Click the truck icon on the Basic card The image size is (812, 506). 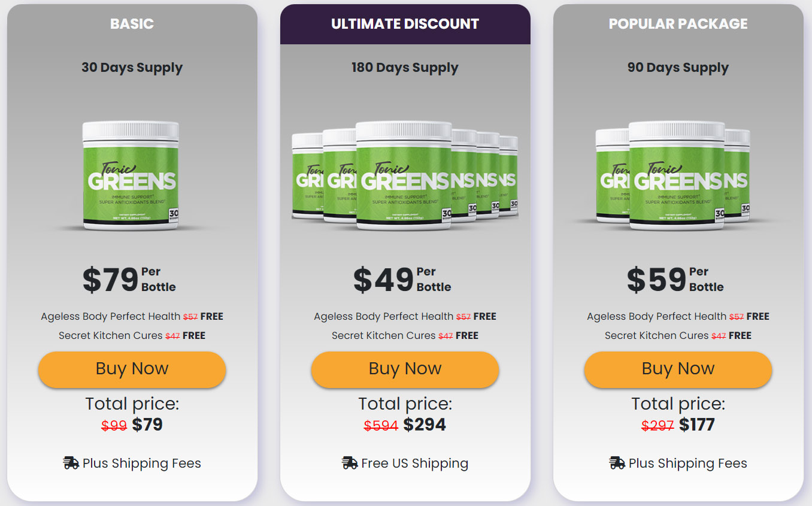70,462
